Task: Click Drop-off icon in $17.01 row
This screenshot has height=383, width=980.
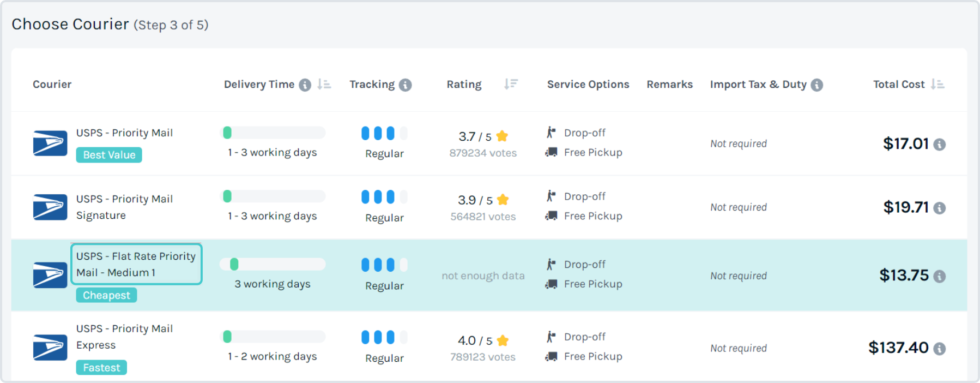Action: pyautogui.click(x=551, y=133)
